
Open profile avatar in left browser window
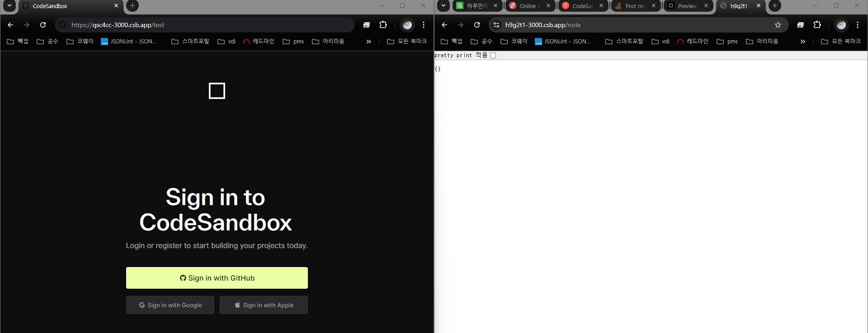click(x=407, y=25)
